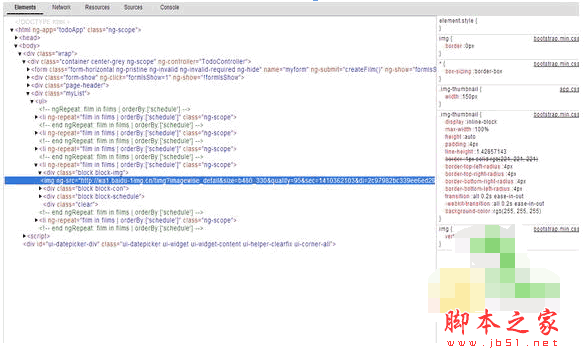Click the -webkit-transition property
This screenshot has height=364, width=587.
[x=494, y=204]
